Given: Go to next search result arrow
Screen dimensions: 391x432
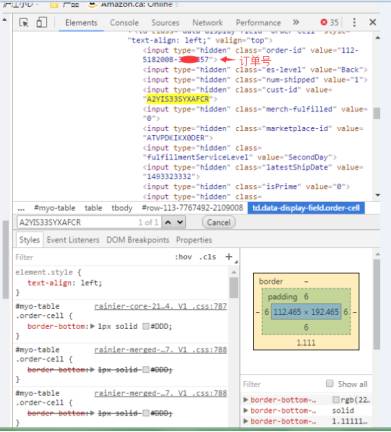Looking at the screenshot, I should [180, 222].
